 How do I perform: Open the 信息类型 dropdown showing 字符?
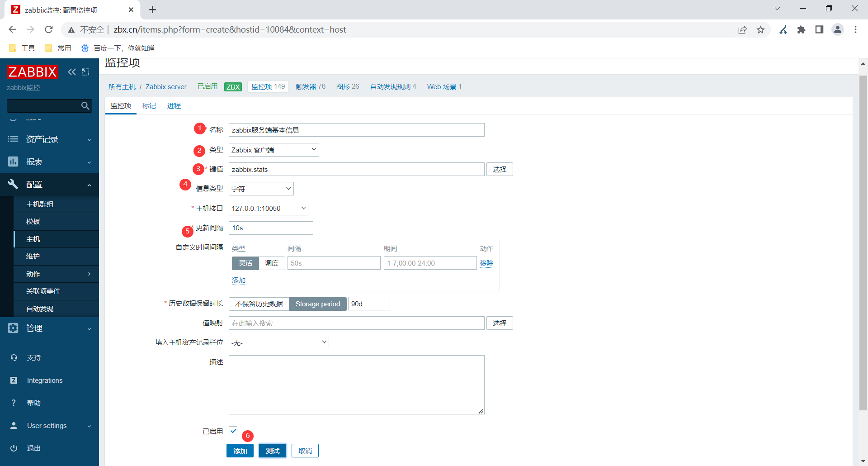coord(261,189)
